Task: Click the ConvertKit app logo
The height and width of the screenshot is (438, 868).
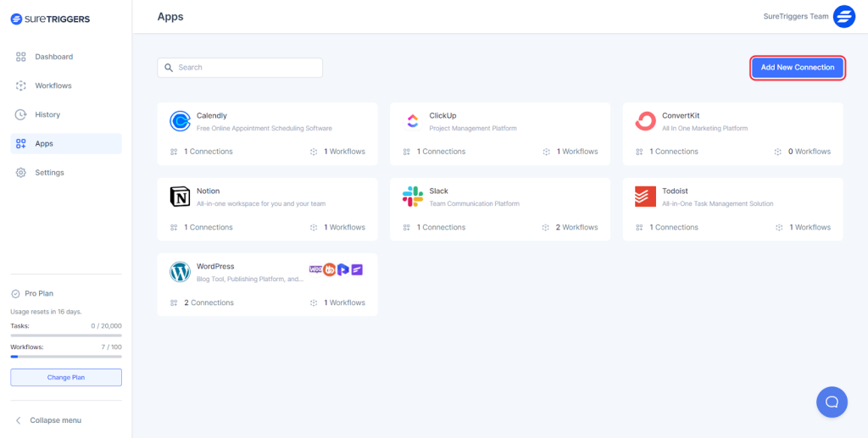Action: pyautogui.click(x=645, y=122)
